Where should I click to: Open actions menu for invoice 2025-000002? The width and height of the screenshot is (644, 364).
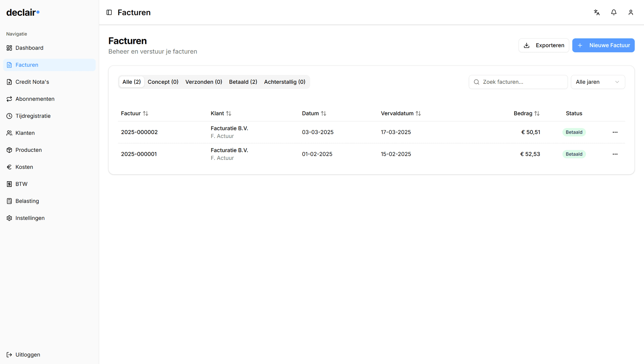pos(615,132)
